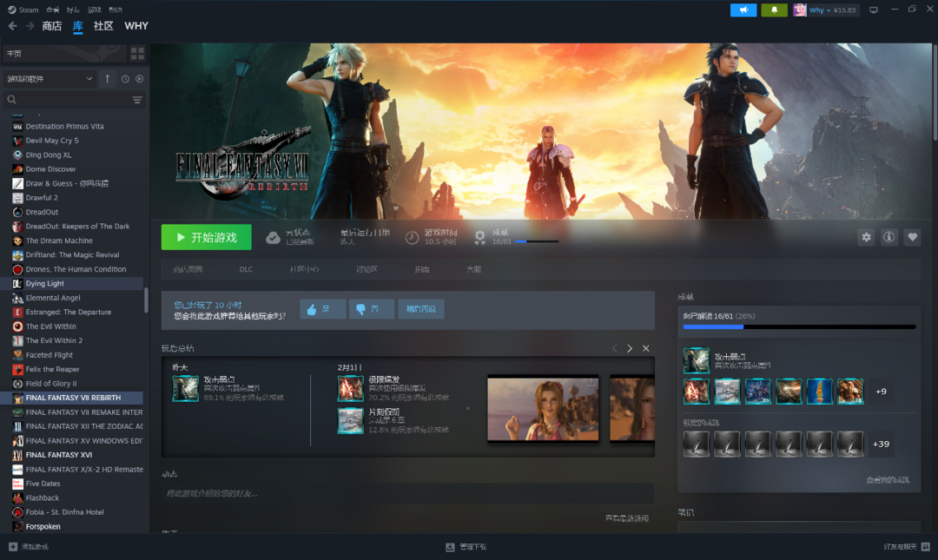Click the back navigation arrow

pyautogui.click(x=12, y=26)
